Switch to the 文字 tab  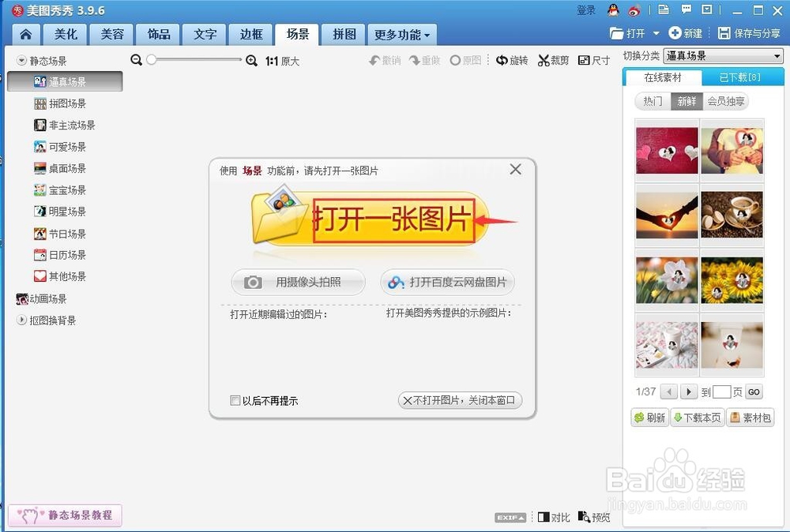click(205, 34)
